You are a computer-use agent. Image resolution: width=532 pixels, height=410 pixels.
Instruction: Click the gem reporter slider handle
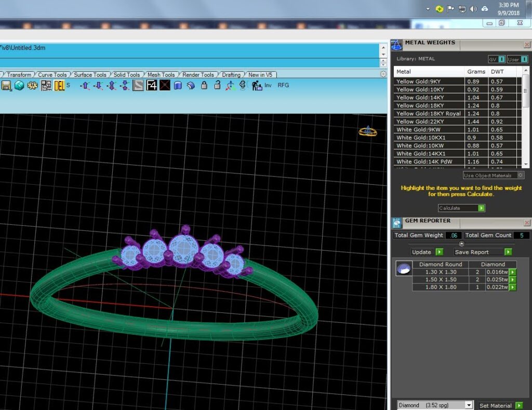point(461,243)
